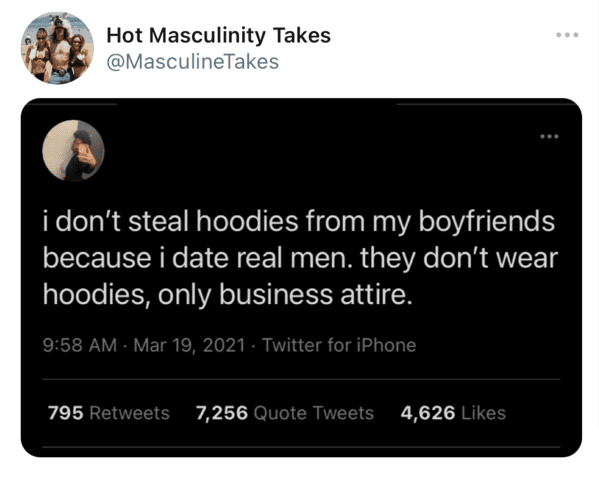Open more options dots beside Hot Masculinity Takes
The height and width of the screenshot is (484, 599).
(x=567, y=35)
